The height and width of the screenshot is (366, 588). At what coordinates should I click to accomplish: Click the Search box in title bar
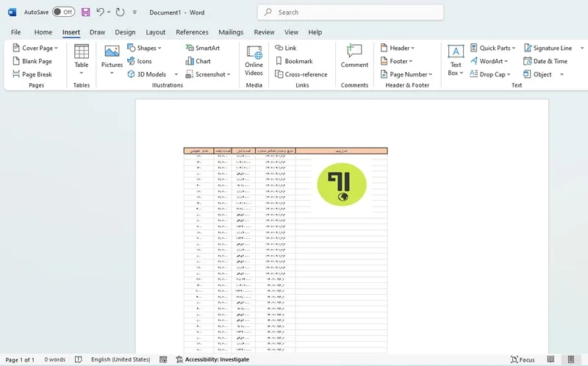[351, 12]
